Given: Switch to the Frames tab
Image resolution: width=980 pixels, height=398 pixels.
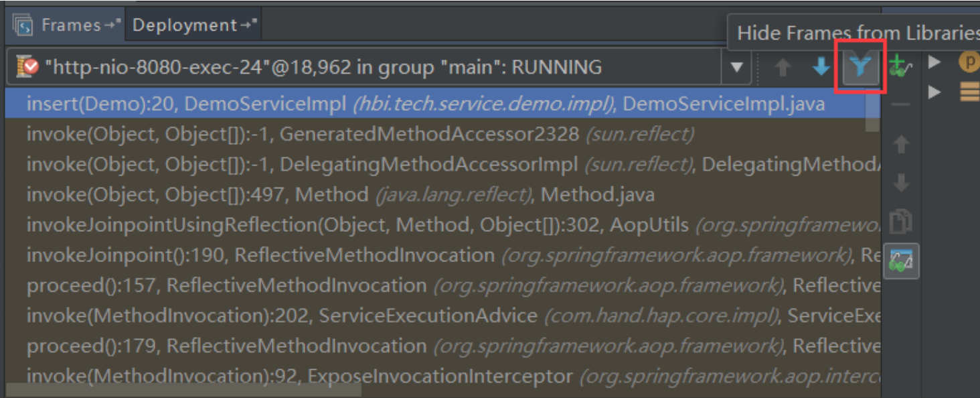Looking at the screenshot, I should point(66,25).
